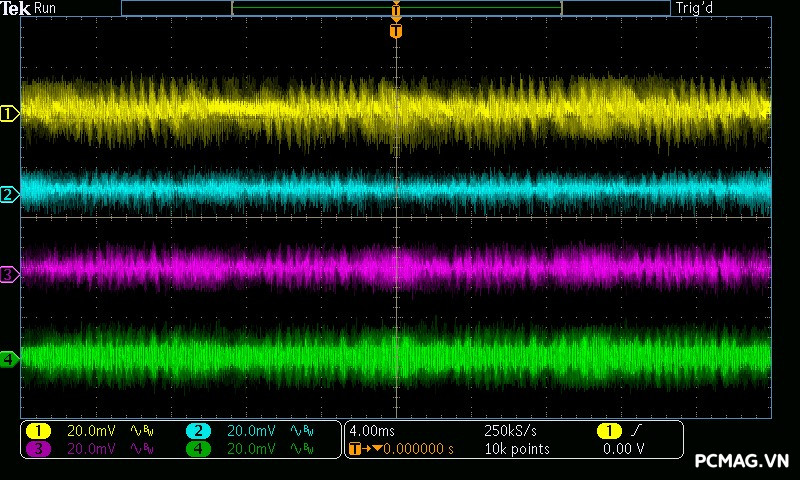Viewport: 800px width, 480px height.
Task: Select channel 3 ground marker on left edge
Action: pyautogui.click(x=10, y=274)
